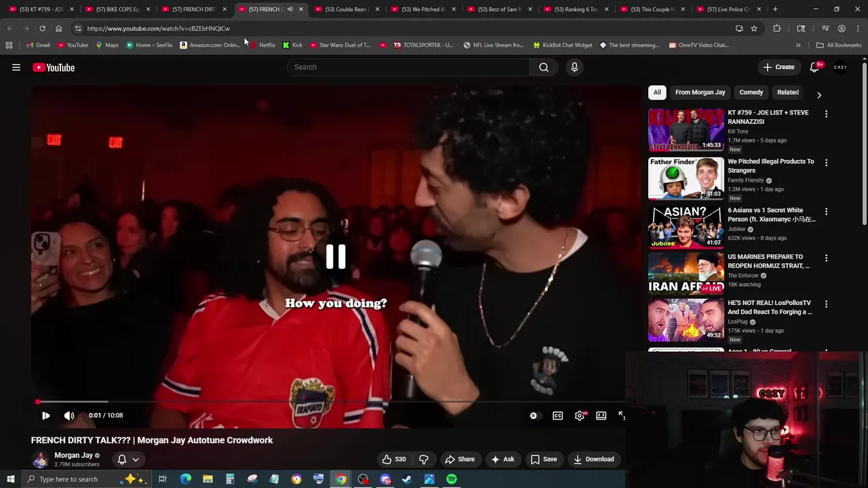
Task: Play the video with bottom play button
Action: (45, 415)
